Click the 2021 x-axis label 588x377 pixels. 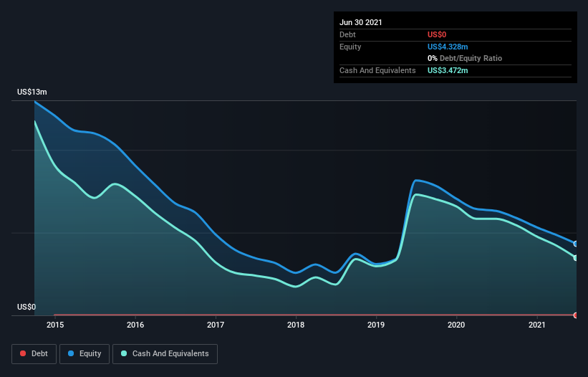(x=536, y=325)
